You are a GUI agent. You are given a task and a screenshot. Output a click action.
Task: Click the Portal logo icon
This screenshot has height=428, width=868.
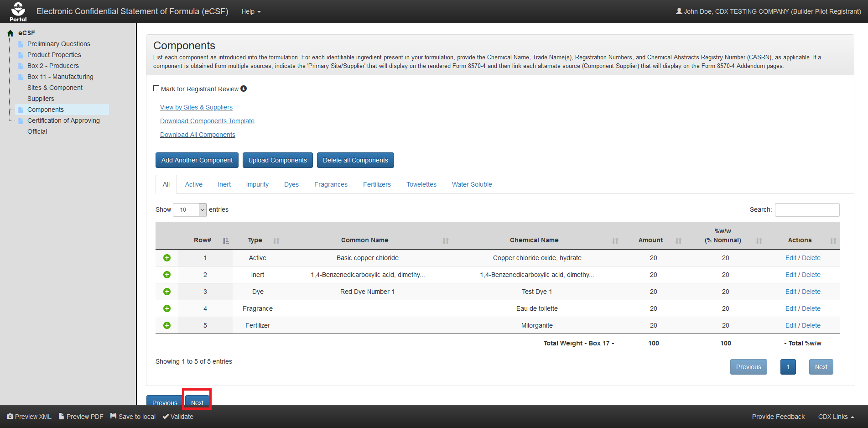18,11
